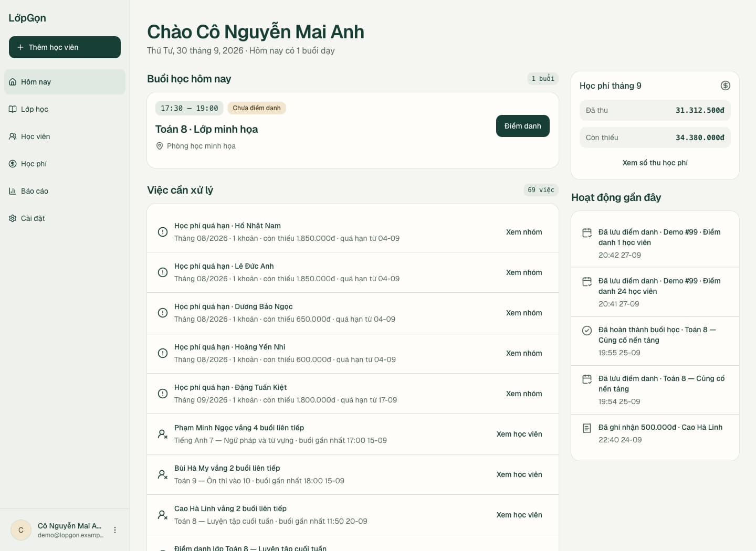756x551 pixels.
Task: Click the users icon beside Học viên
Action: 13,136
